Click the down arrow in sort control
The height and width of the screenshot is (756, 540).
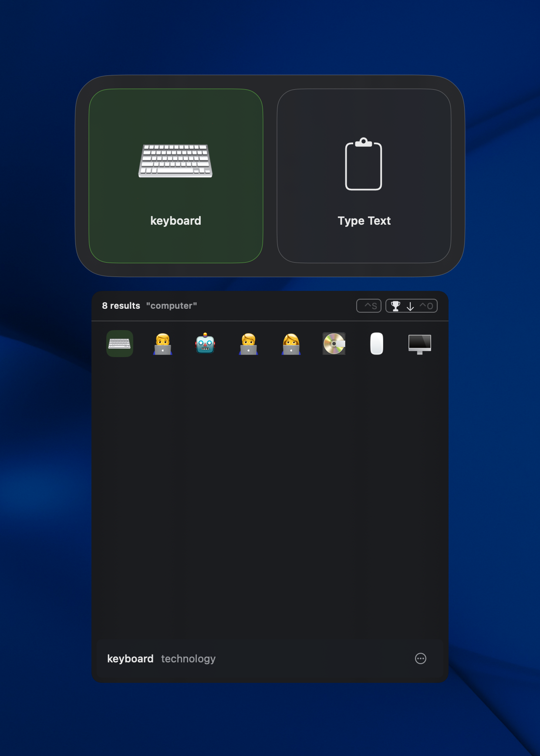pos(410,307)
